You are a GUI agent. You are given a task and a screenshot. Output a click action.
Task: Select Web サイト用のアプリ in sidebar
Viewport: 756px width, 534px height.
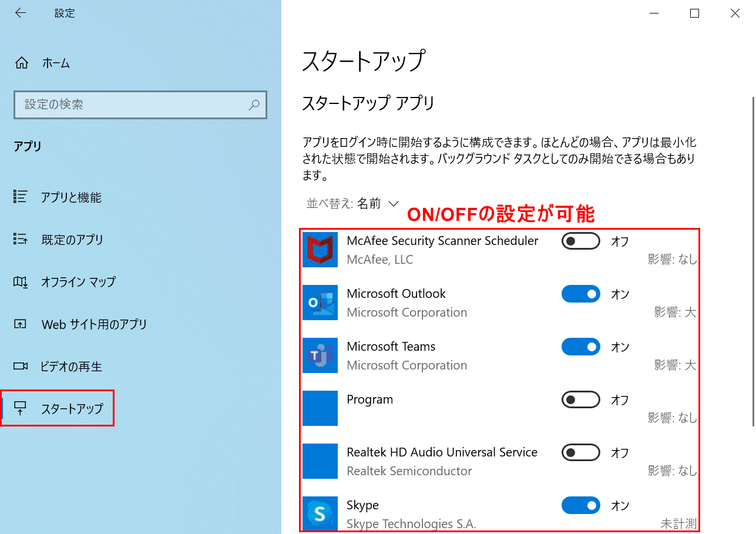94,324
